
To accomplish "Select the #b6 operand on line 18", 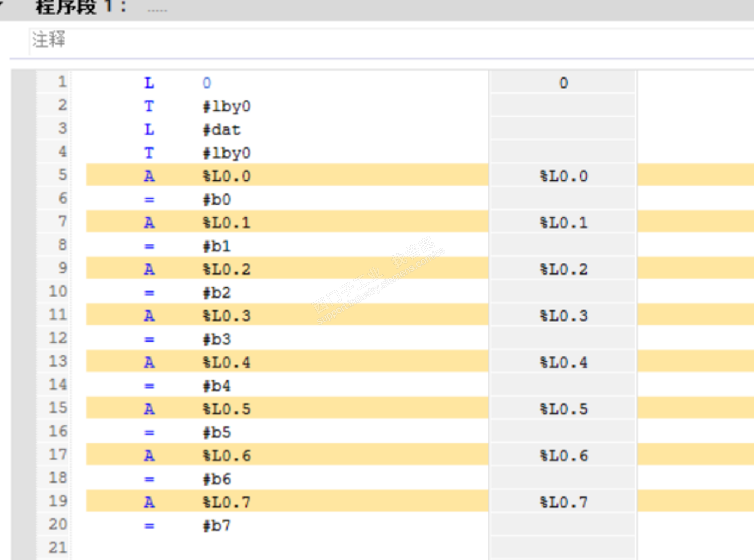I will click(217, 479).
